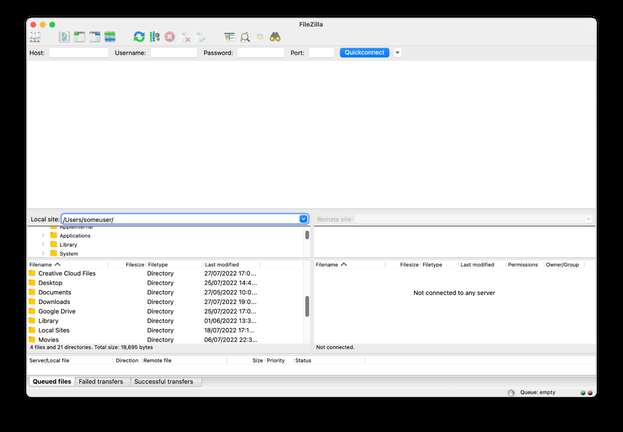This screenshot has width=623, height=432.
Task: Click the Downloads folder icon
Action: pyautogui.click(x=32, y=302)
